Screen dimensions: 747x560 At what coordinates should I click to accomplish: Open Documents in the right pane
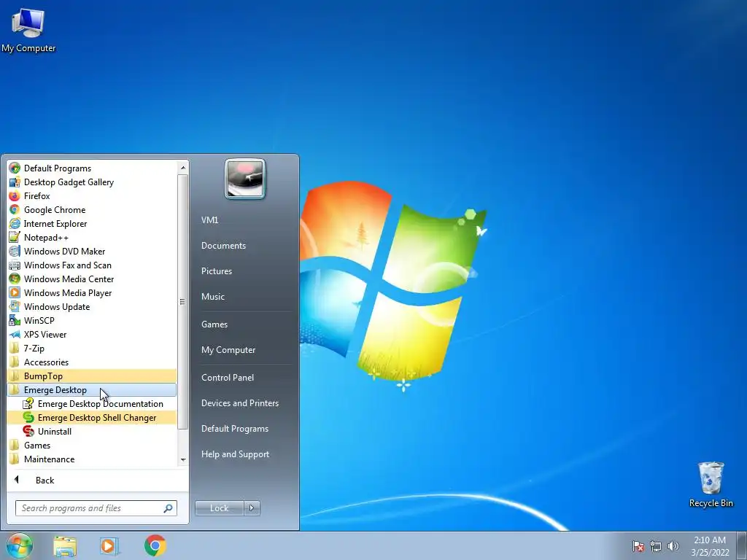point(223,246)
